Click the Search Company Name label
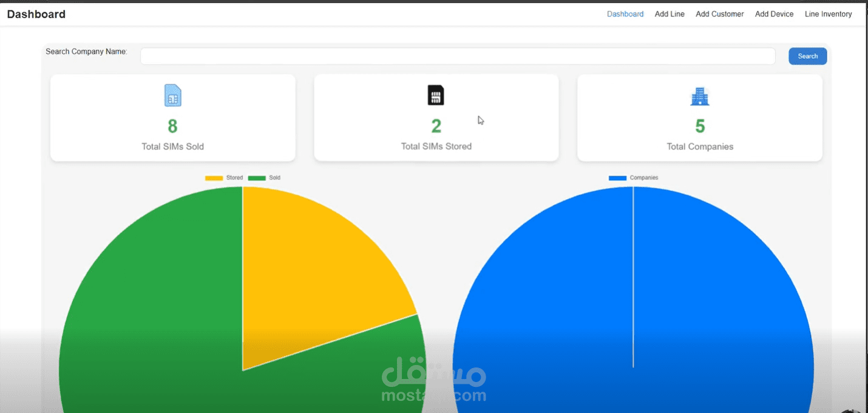This screenshot has height=413, width=868. 86,52
